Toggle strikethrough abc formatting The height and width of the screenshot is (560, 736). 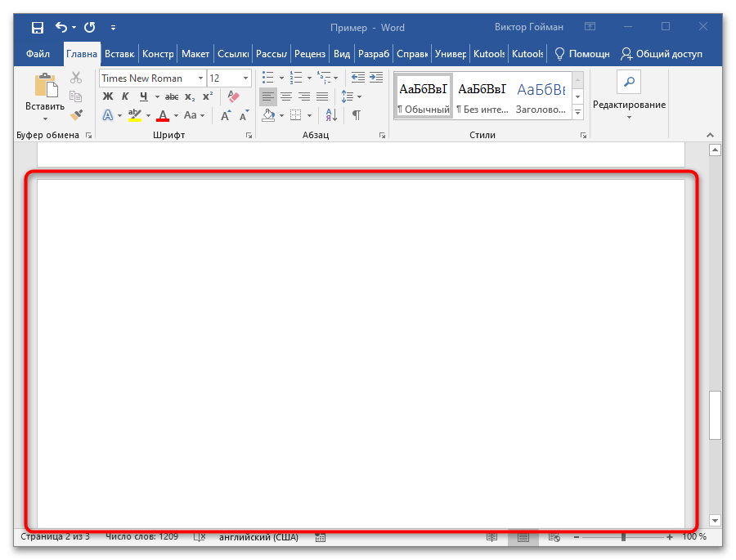172,96
